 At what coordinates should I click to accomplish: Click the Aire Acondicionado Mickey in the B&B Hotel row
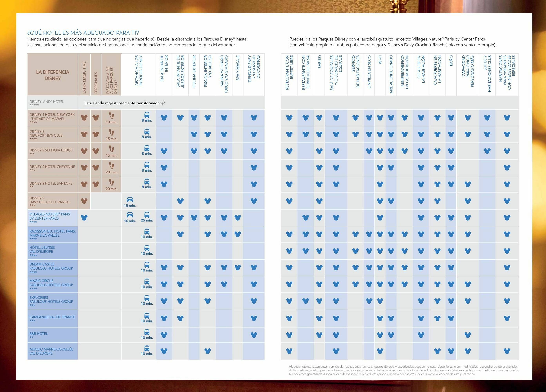click(x=391, y=335)
